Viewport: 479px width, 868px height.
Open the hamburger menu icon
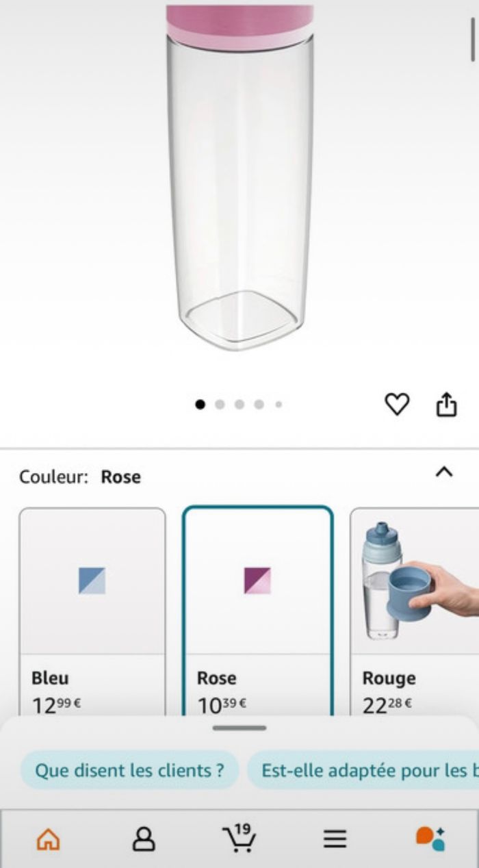[x=335, y=839]
